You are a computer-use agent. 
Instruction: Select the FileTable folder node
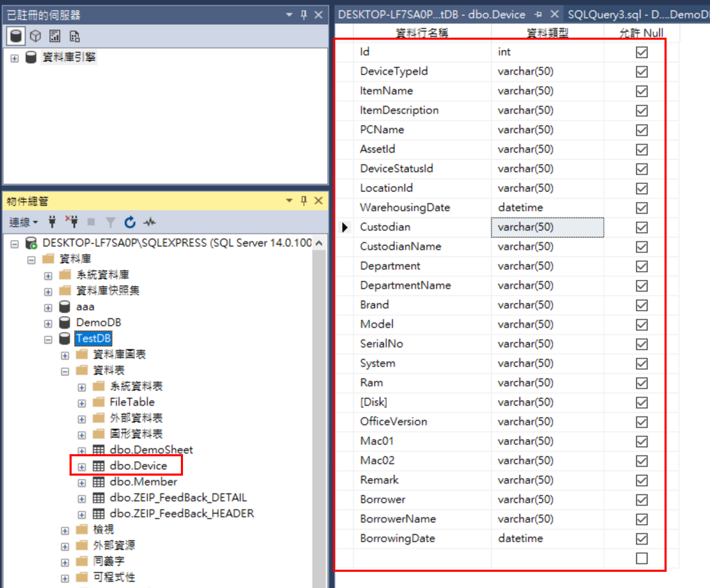[x=132, y=402]
